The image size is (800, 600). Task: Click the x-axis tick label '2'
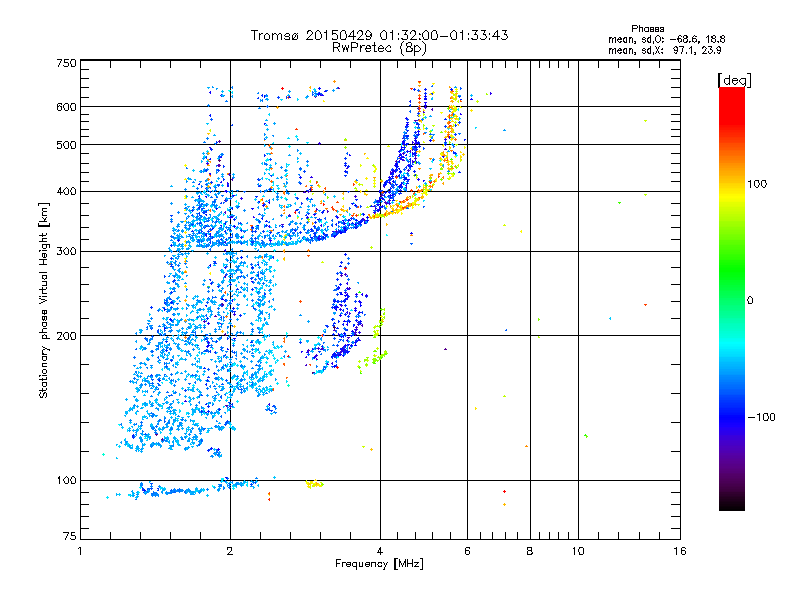(230, 551)
